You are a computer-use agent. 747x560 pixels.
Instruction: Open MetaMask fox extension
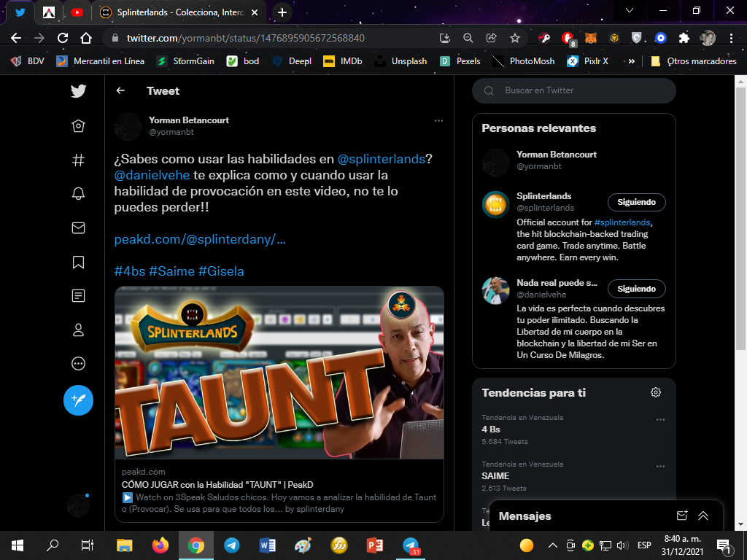point(591,38)
